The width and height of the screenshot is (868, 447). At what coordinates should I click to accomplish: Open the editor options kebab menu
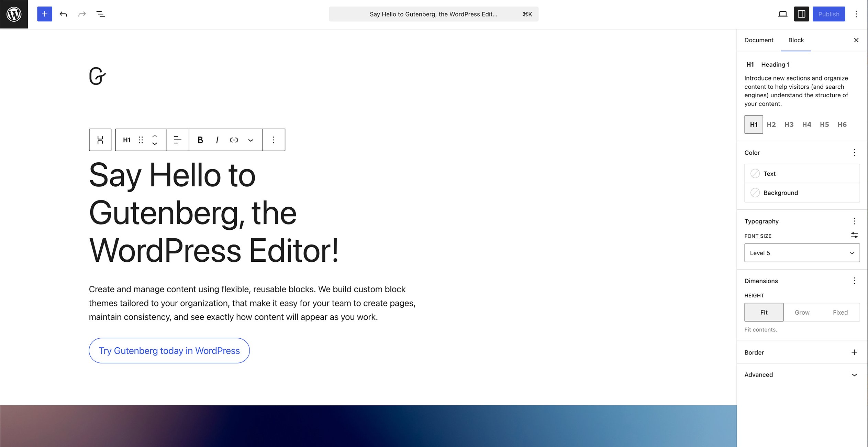coord(856,14)
